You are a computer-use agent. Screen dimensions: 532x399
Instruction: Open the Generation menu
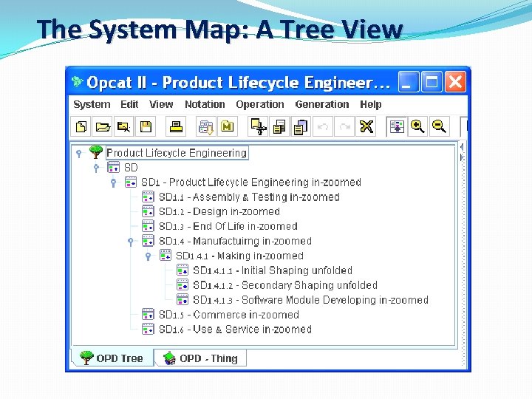click(322, 104)
